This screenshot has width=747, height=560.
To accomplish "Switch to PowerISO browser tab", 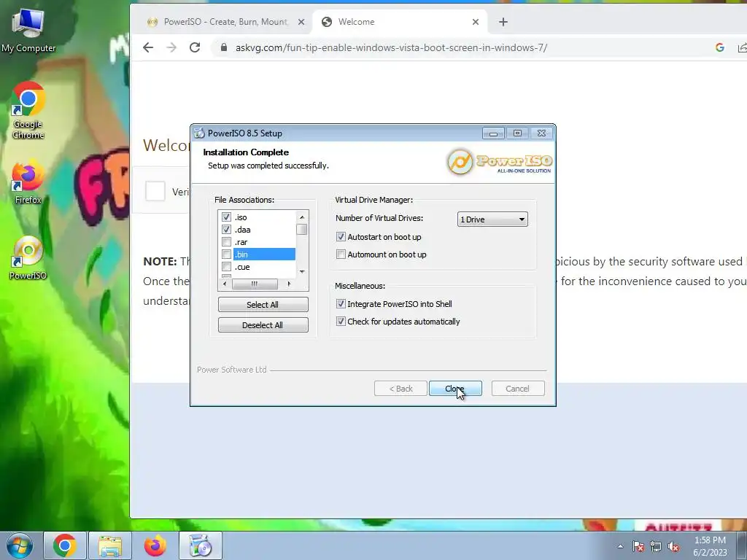I will (x=226, y=22).
